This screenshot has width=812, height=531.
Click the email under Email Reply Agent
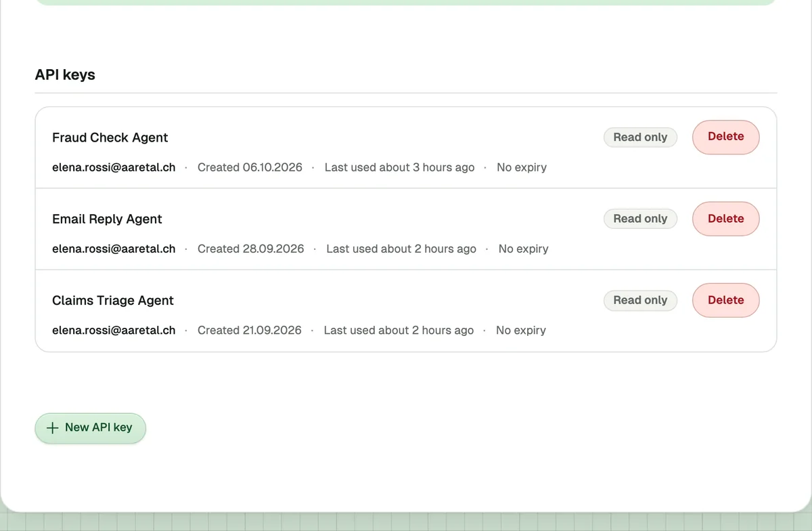point(114,249)
